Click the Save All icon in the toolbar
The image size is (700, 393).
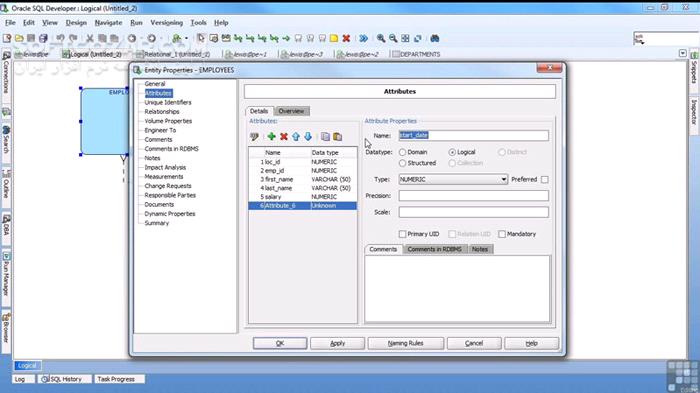click(43, 38)
